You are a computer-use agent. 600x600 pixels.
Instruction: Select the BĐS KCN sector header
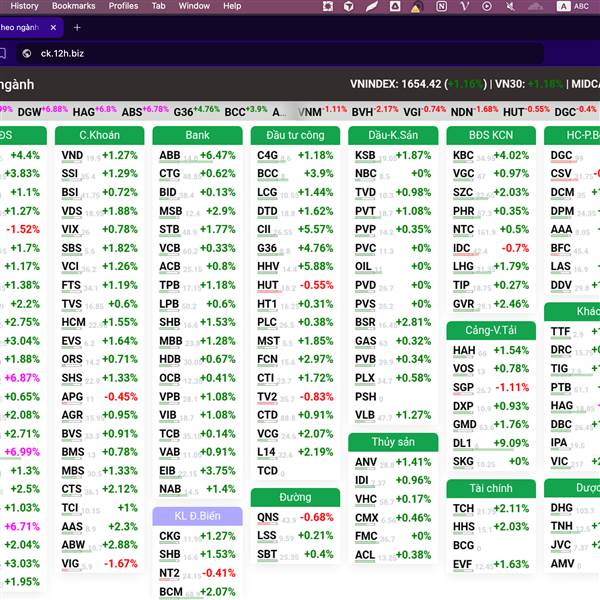coord(491,135)
